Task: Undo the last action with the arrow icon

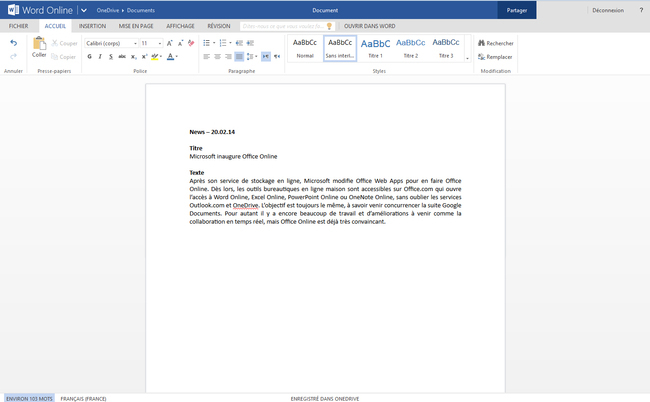Action: coord(14,43)
